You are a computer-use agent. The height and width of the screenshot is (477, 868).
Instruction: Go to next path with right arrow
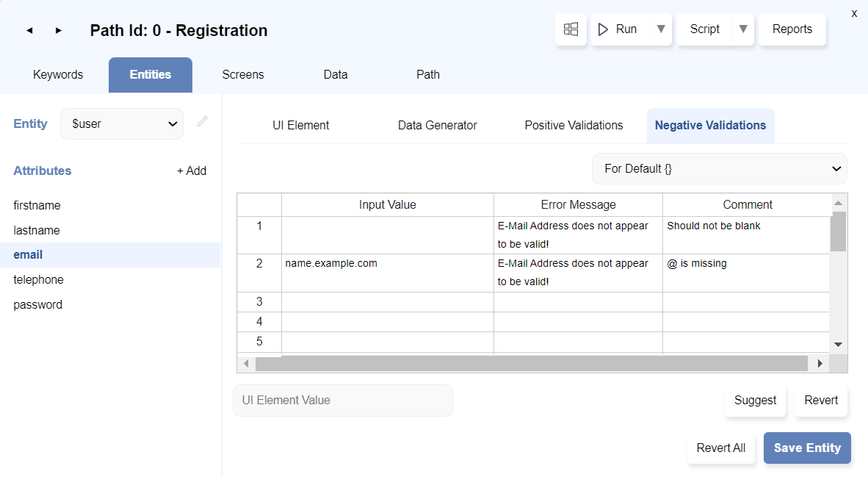tap(59, 31)
